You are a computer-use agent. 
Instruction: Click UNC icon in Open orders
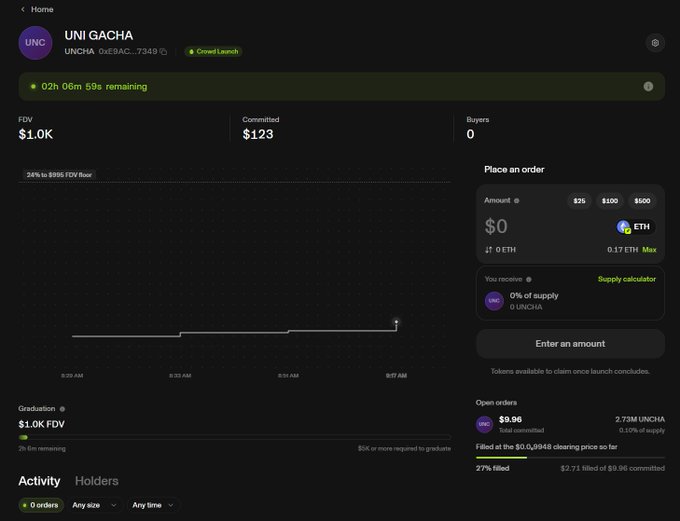pyautogui.click(x=484, y=424)
